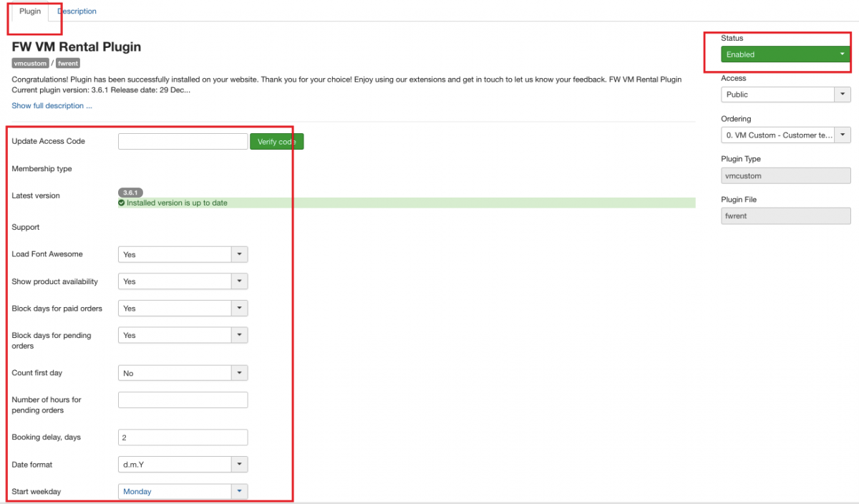Click the Verify code button
The width and height of the screenshot is (859, 504).
tap(276, 142)
